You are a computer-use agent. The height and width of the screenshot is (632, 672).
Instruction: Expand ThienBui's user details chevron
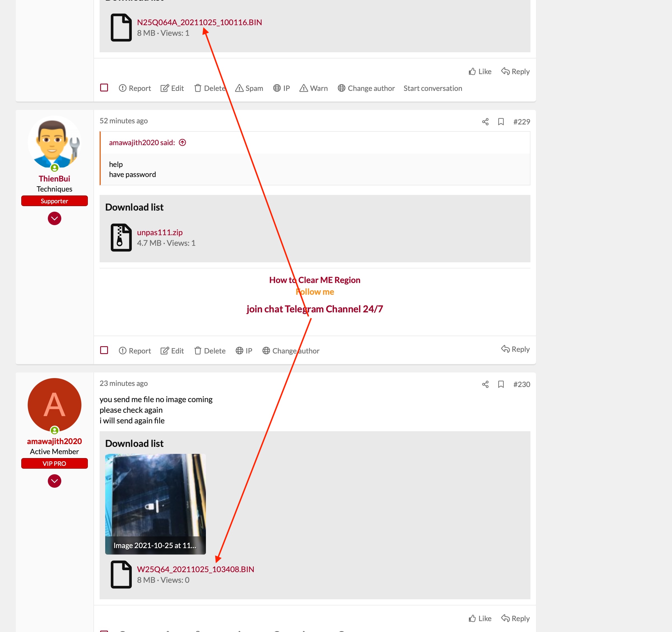tap(55, 218)
